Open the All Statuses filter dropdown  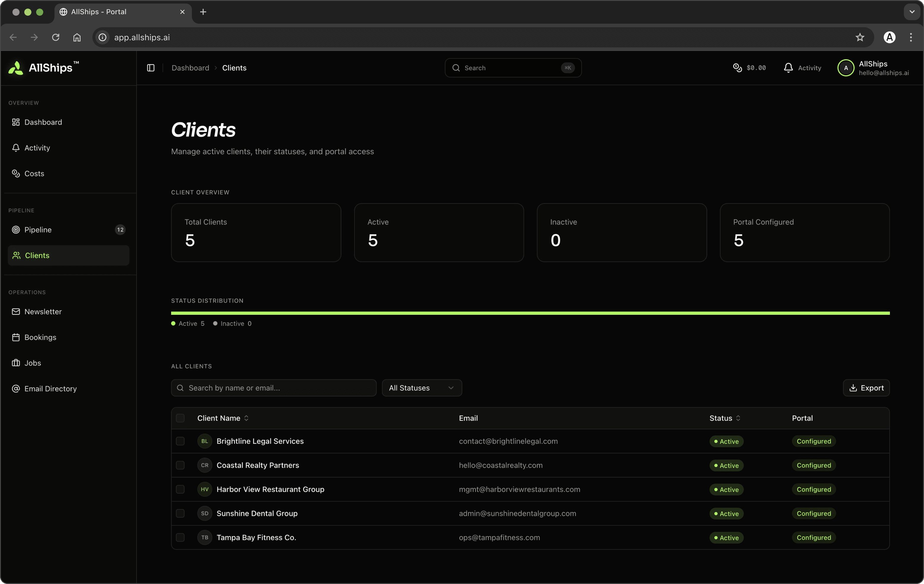coord(422,388)
